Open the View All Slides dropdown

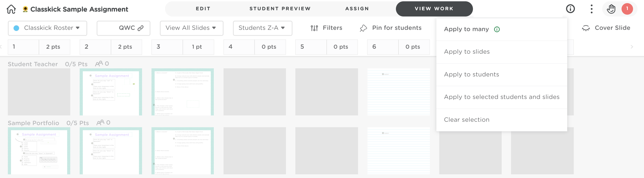click(191, 28)
